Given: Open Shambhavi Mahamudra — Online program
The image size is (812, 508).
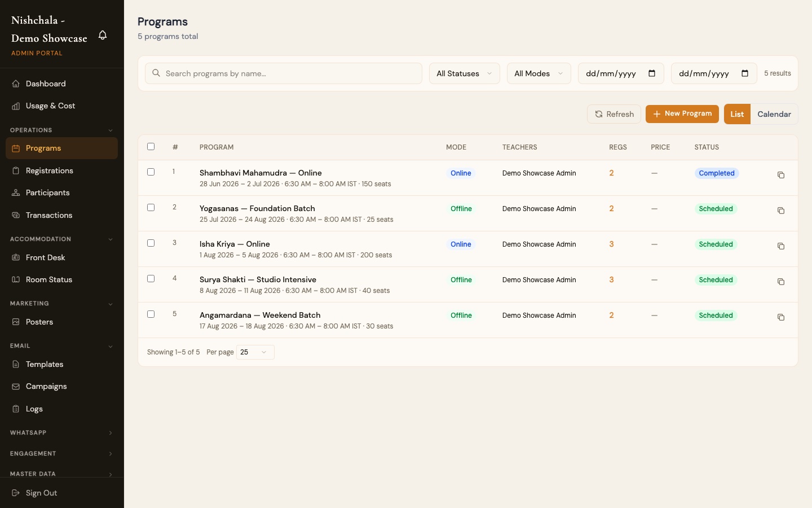Looking at the screenshot, I should pos(261,173).
